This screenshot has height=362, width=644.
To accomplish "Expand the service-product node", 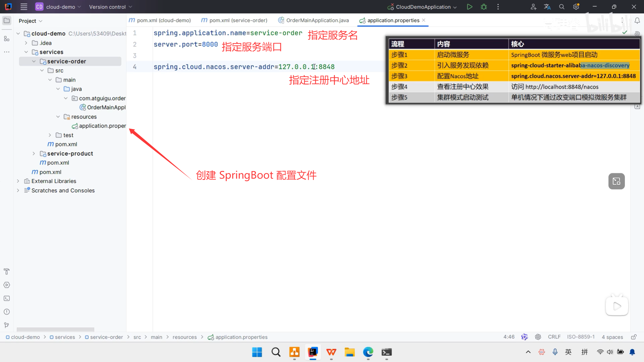I will point(34,153).
